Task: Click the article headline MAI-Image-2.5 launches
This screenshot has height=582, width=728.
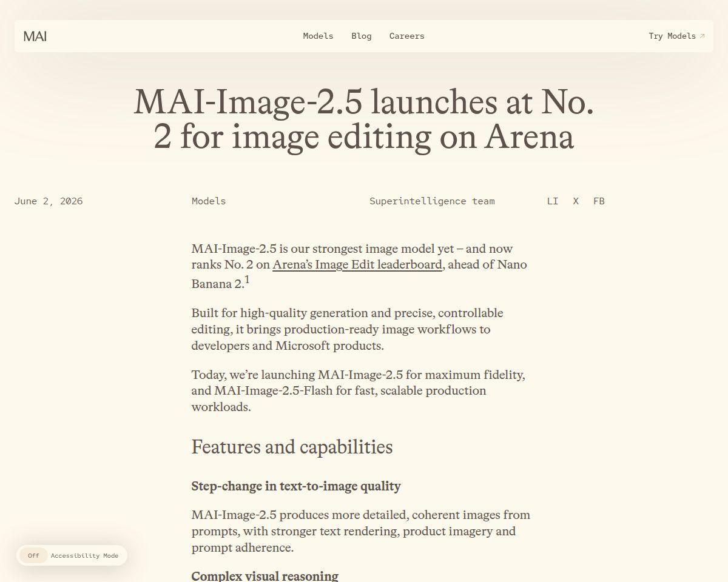Action: (x=364, y=119)
